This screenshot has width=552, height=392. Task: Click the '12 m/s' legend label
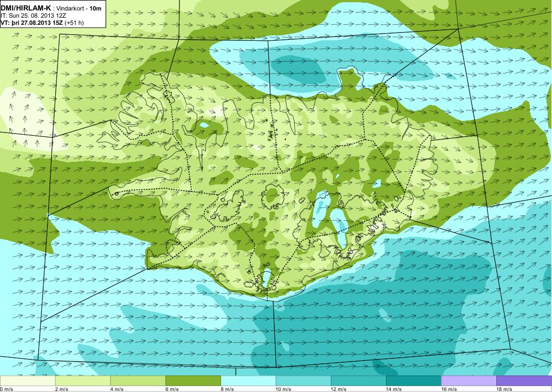click(x=339, y=389)
